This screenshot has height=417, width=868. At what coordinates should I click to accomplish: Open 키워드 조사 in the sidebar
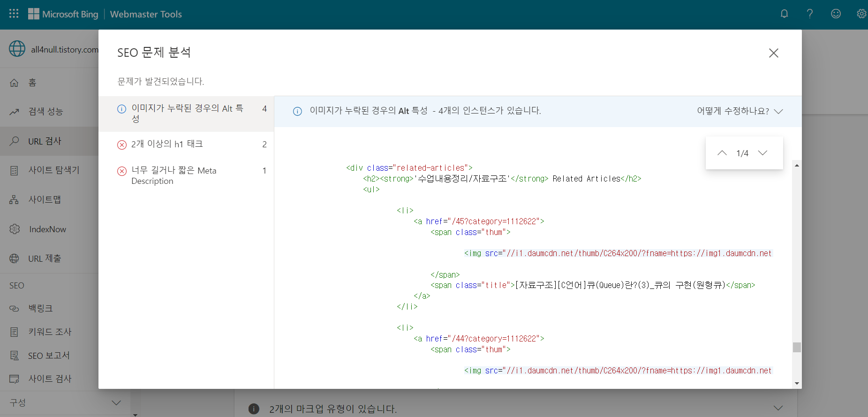tap(49, 332)
